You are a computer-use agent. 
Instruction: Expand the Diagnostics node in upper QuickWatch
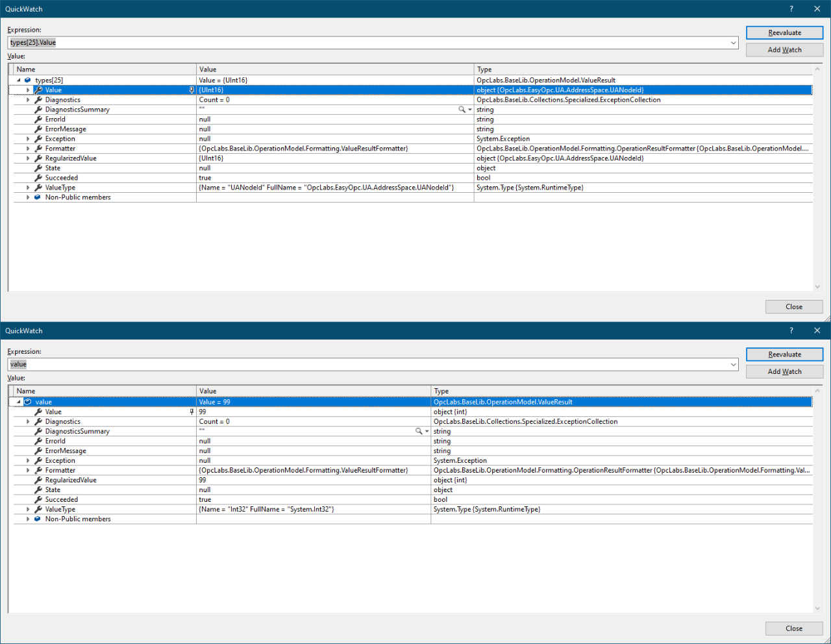coord(28,100)
